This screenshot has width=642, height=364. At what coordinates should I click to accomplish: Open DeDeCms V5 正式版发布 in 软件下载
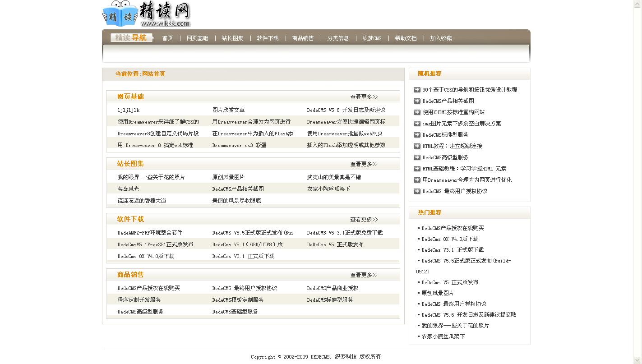335,244
